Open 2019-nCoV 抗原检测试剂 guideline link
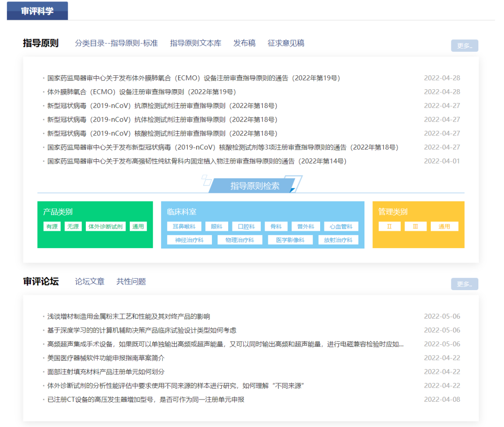 coord(162,106)
